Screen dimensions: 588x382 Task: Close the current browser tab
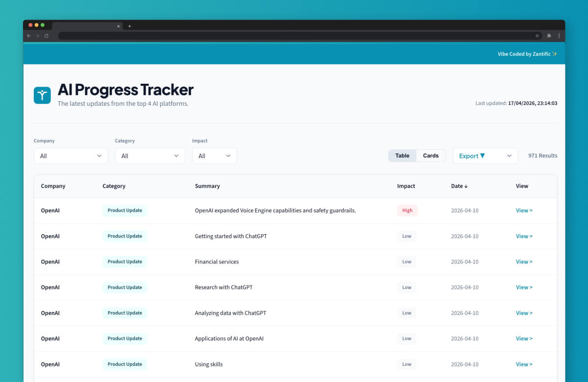point(118,26)
